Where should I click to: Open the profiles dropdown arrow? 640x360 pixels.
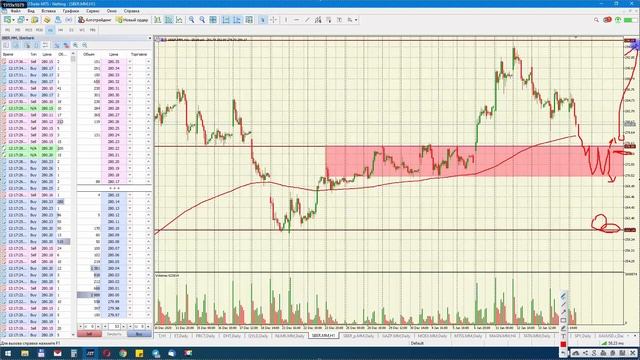click(27, 20)
